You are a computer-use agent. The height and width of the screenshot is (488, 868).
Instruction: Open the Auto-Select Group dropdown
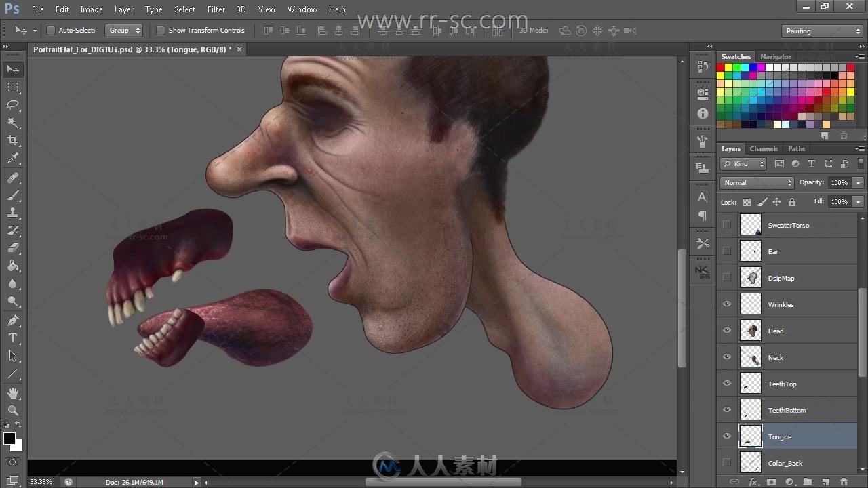click(125, 30)
